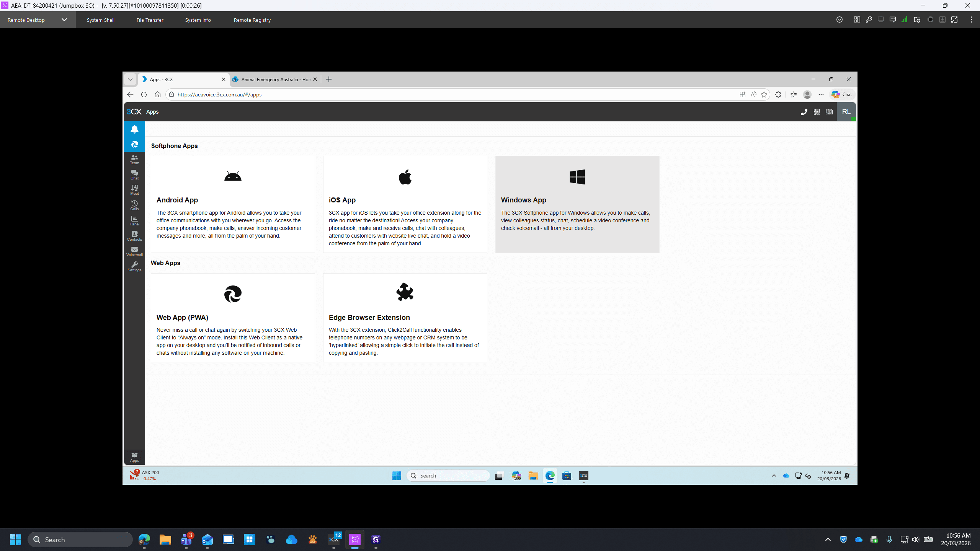Open Microsoft Teams on the local taskbar

pyautogui.click(x=186, y=540)
